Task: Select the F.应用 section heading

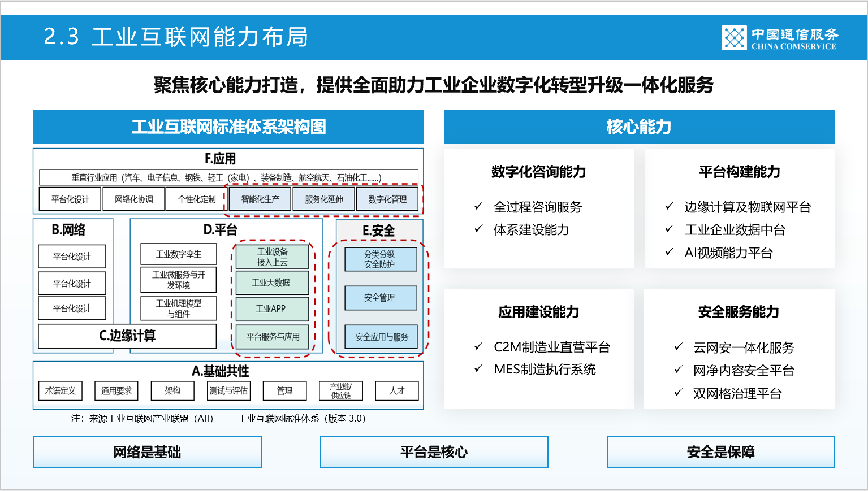Action: point(221,159)
